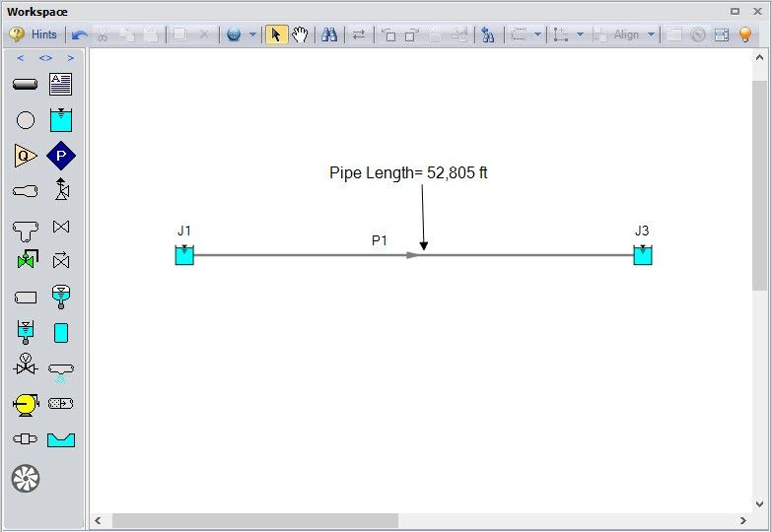Screen dimensions: 772x532
Task: Pick the Dead End junction icon
Action: [x=26, y=298]
